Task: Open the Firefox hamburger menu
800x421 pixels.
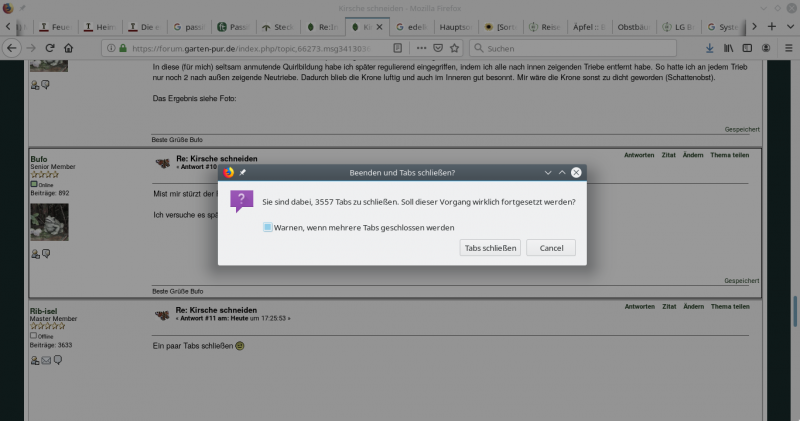Action: click(x=787, y=47)
